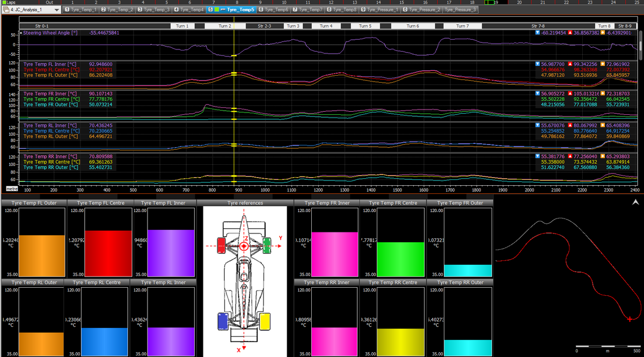Click the Tyre references panel header

click(x=245, y=203)
